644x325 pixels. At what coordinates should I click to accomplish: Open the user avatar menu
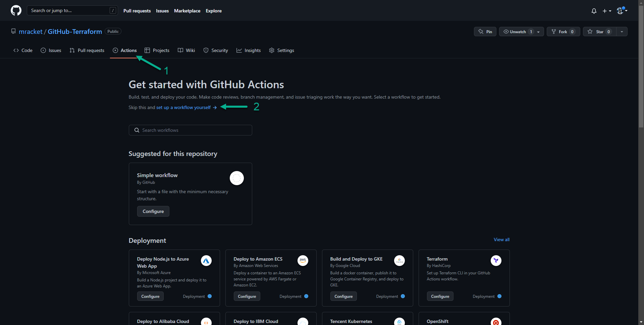[622, 10]
